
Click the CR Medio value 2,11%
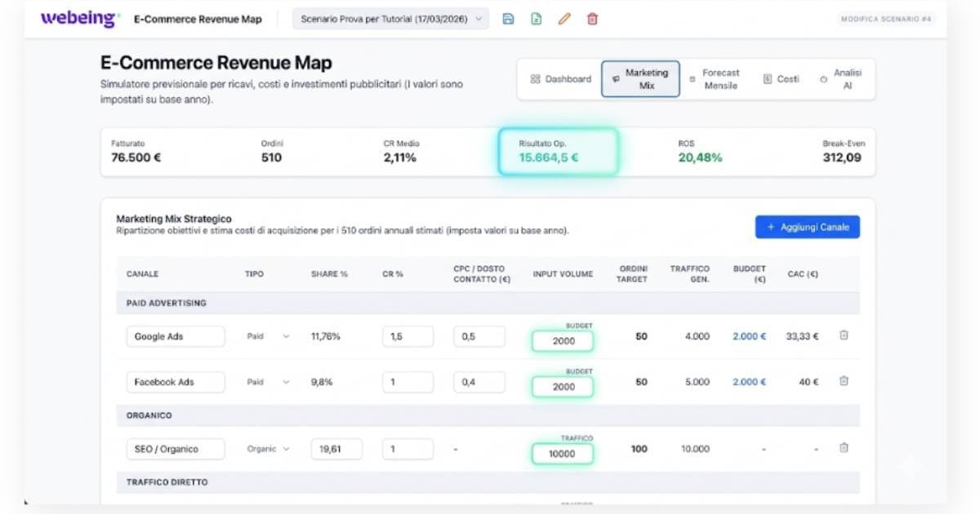click(x=399, y=157)
